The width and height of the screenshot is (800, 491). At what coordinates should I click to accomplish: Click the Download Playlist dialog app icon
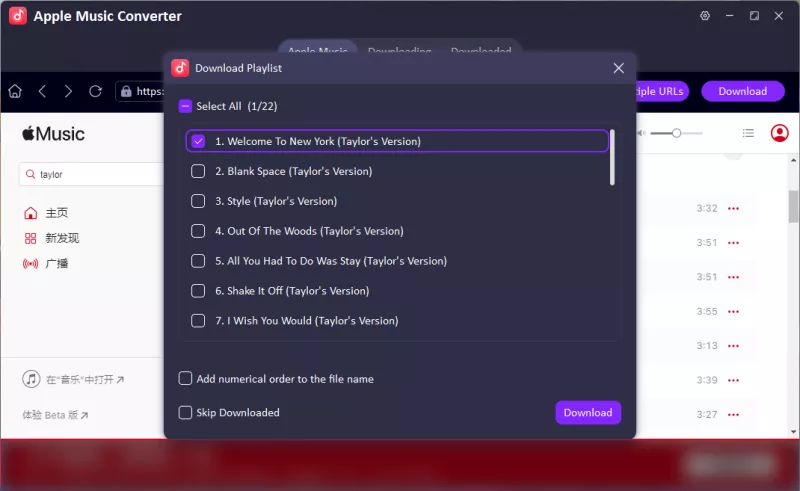[x=180, y=68]
